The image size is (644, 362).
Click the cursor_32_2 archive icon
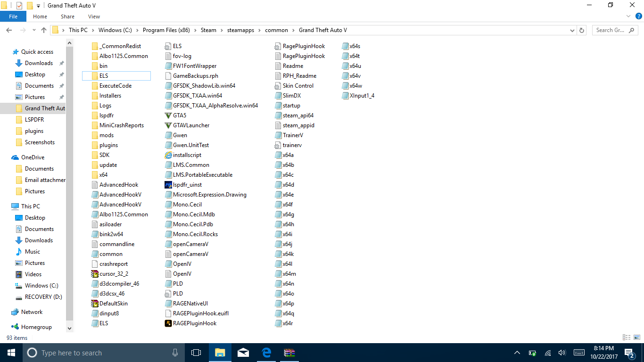point(95,274)
